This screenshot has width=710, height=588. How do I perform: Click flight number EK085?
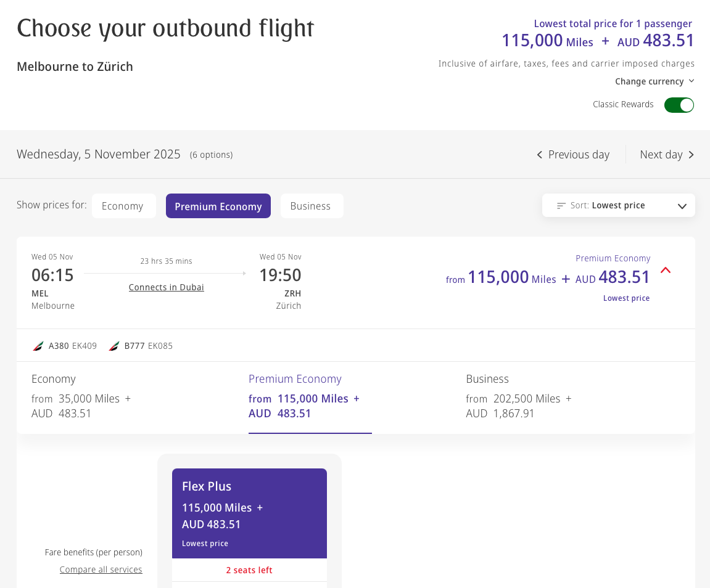click(160, 346)
